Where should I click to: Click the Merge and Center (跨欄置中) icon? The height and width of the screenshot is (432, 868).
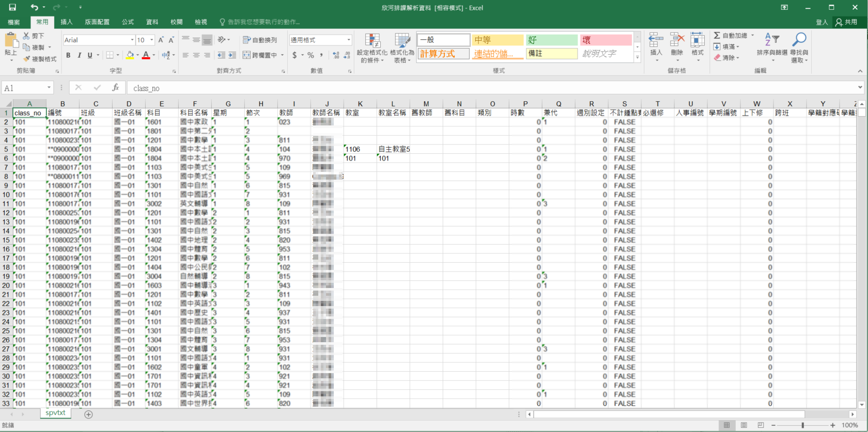[x=247, y=55]
